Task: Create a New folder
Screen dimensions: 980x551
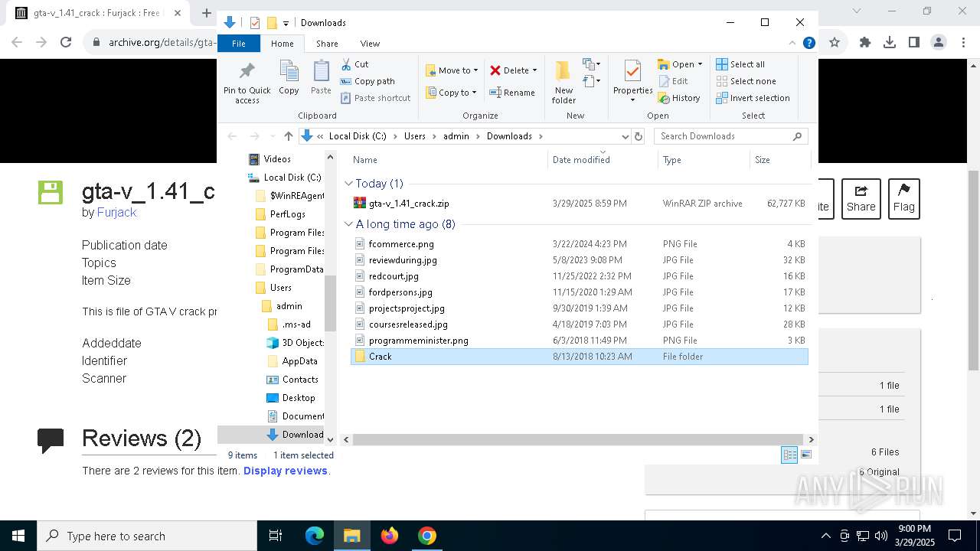Action: 563,83
